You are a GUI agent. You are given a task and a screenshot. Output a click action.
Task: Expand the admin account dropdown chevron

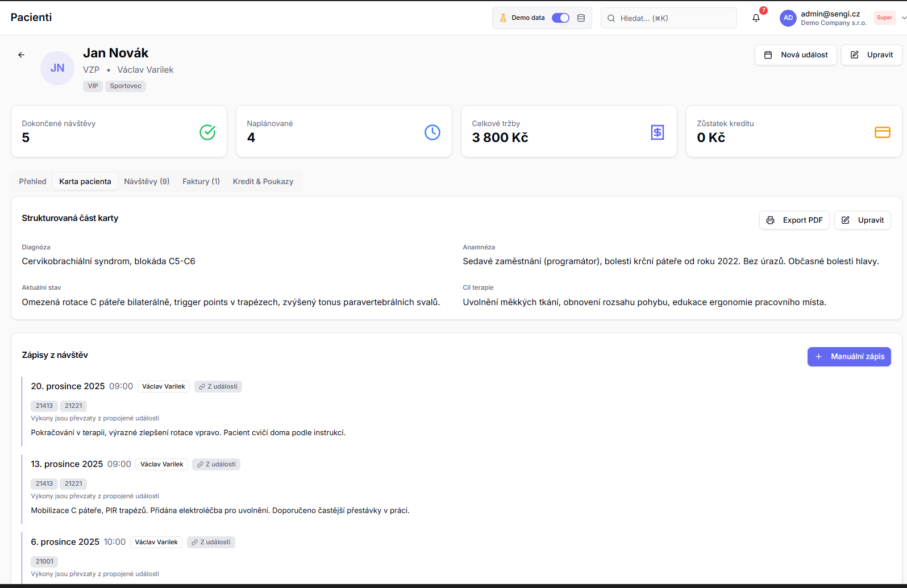tap(904, 18)
